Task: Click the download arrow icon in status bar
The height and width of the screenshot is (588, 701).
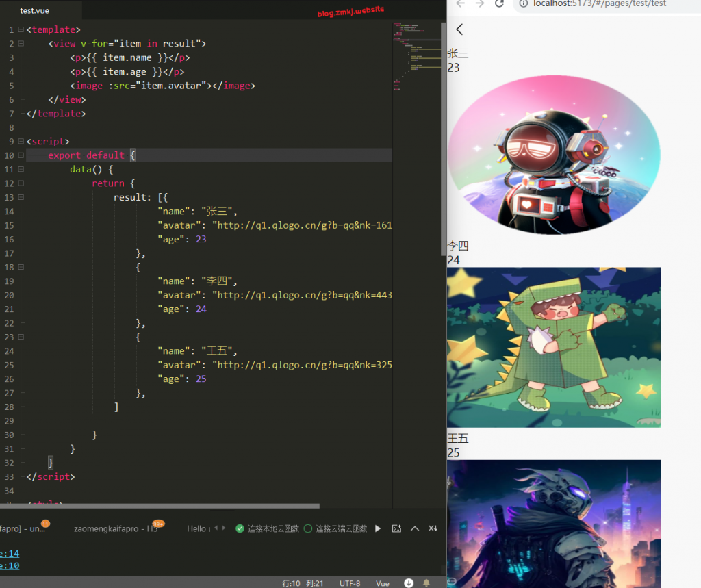Action: pyautogui.click(x=409, y=583)
